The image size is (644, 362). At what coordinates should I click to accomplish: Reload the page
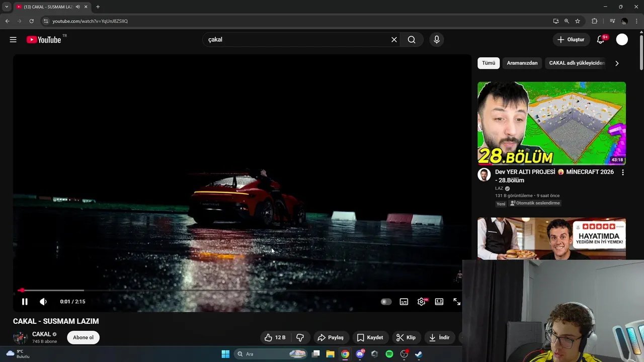tap(31, 21)
